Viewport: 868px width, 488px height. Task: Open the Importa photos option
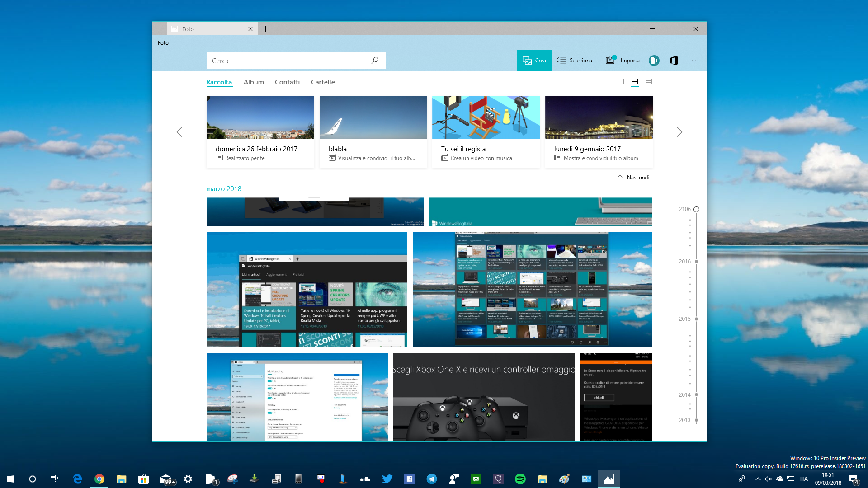click(623, 61)
